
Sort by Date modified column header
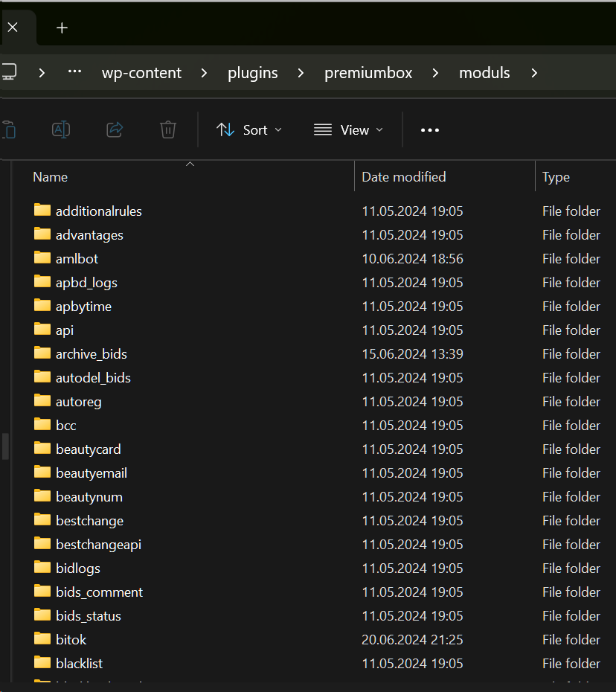[403, 177]
